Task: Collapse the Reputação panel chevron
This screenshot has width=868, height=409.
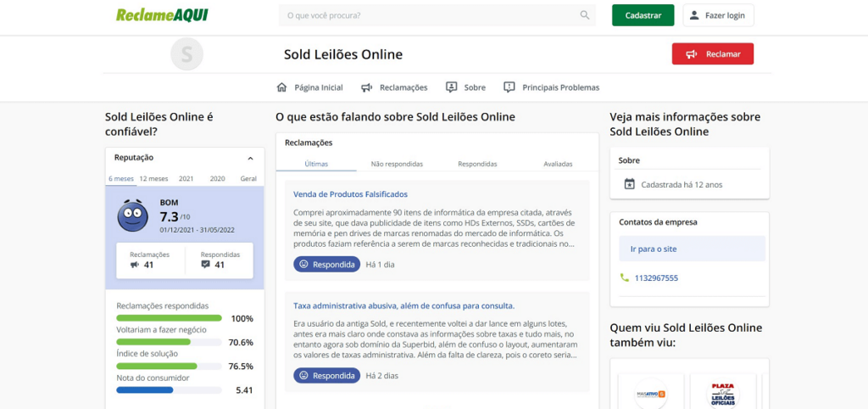Action: click(x=250, y=159)
